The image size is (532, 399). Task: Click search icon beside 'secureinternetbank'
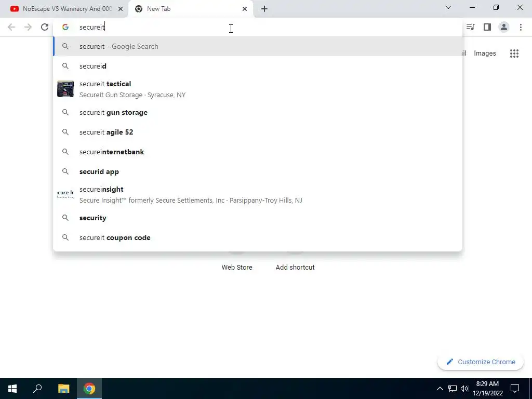[x=65, y=152]
